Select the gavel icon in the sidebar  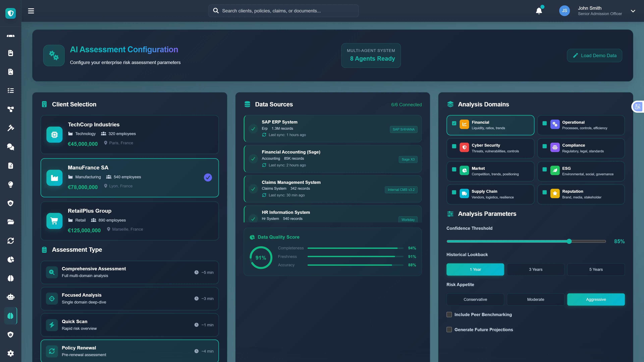point(11,128)
